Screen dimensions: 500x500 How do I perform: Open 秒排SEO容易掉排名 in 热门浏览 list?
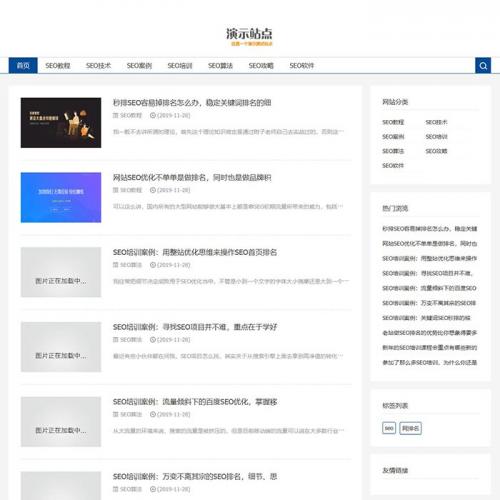(429, 229)
